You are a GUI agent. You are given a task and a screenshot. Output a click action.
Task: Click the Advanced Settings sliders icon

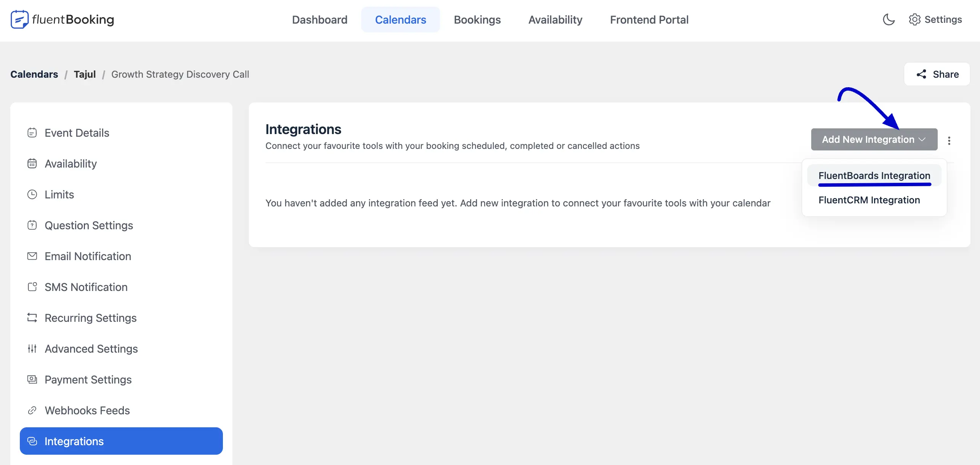tap(32, 348)
